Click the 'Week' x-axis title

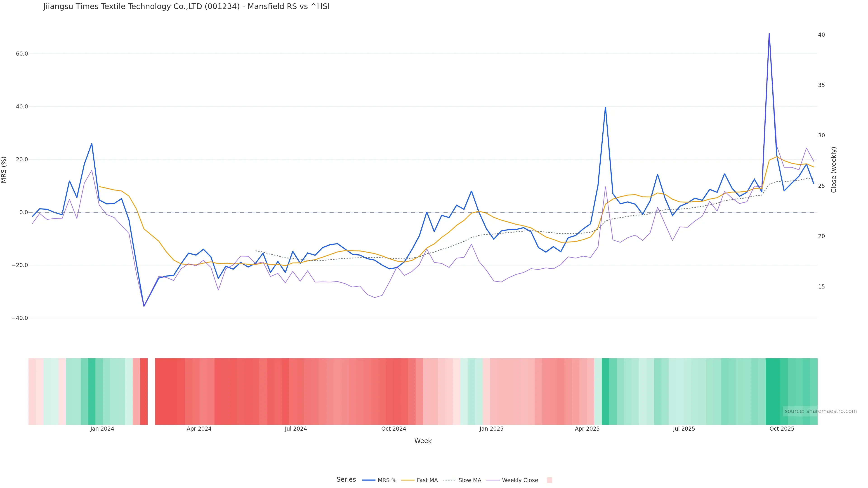(x=423, y=441)
